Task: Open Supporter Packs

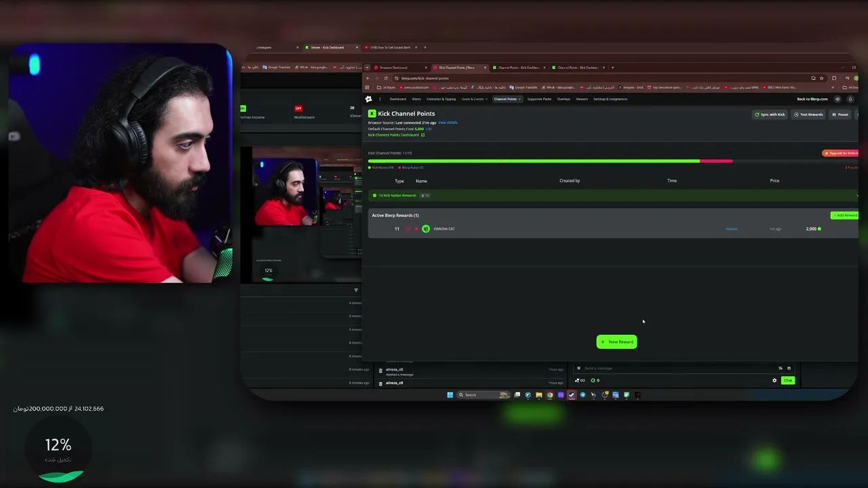Action: coord(540,99)
